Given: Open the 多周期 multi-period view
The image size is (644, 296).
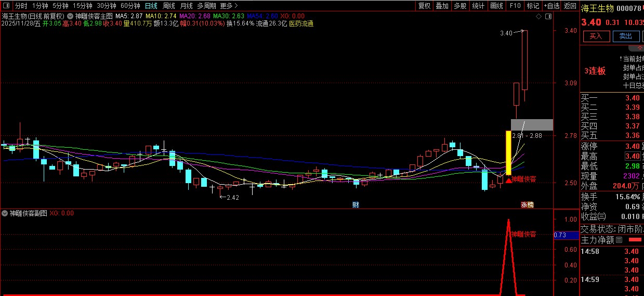Looking at the screenshot, I should click(x=206, y=6).
